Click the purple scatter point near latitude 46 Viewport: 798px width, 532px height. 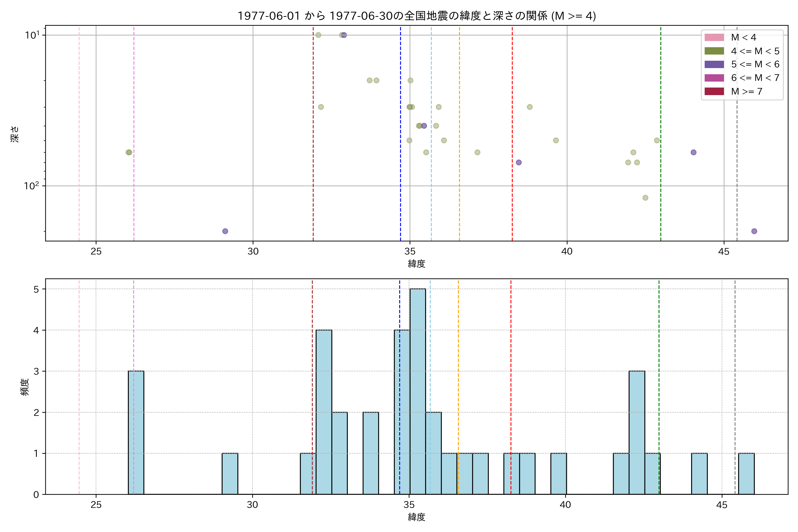(754, 231)
